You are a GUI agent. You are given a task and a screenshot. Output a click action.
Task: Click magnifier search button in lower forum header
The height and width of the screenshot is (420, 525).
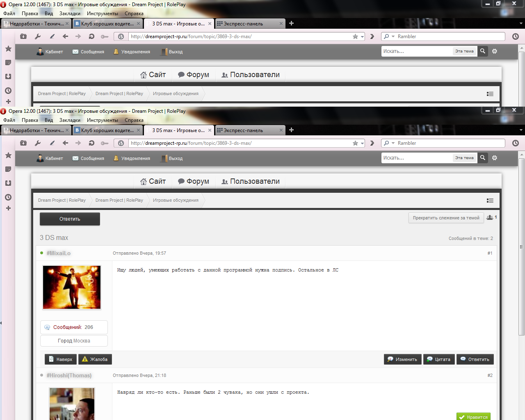pyautogui.click(x=483, y=158)
